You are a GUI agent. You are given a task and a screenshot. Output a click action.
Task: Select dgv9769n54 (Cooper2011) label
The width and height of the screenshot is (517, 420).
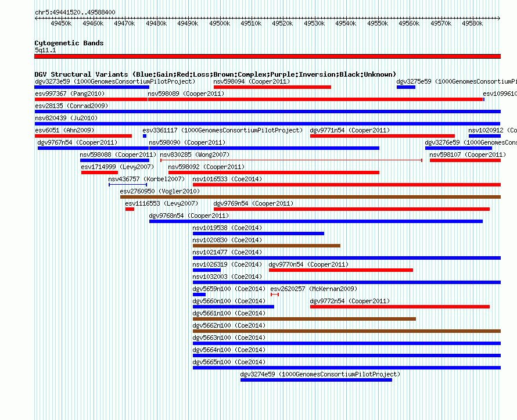tap(253, 203)
